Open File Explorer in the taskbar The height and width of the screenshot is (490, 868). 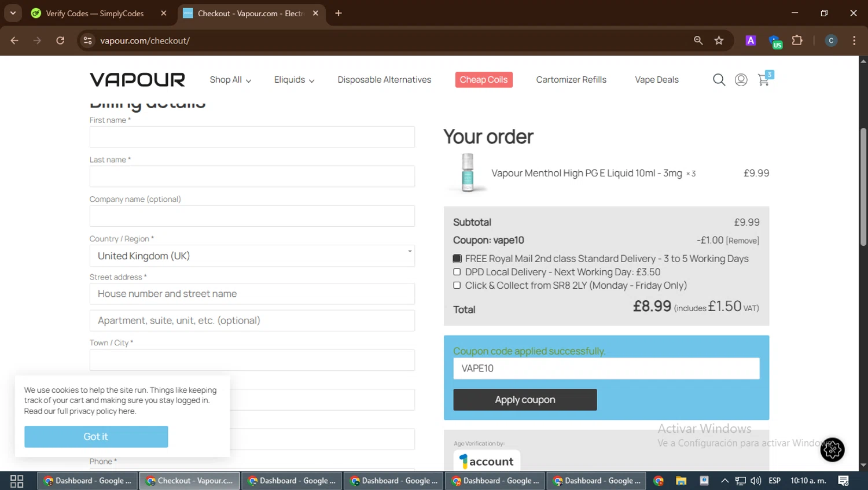[x=681, y=481]
